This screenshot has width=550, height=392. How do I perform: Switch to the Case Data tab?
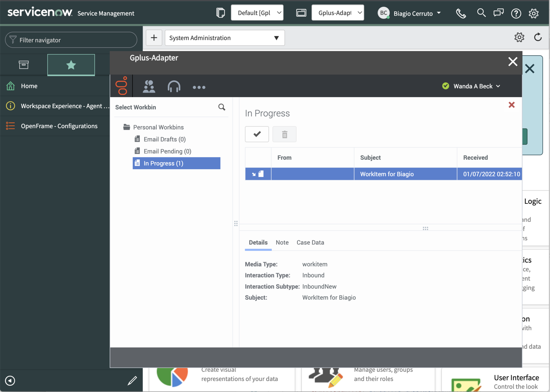tap(310, 242)
